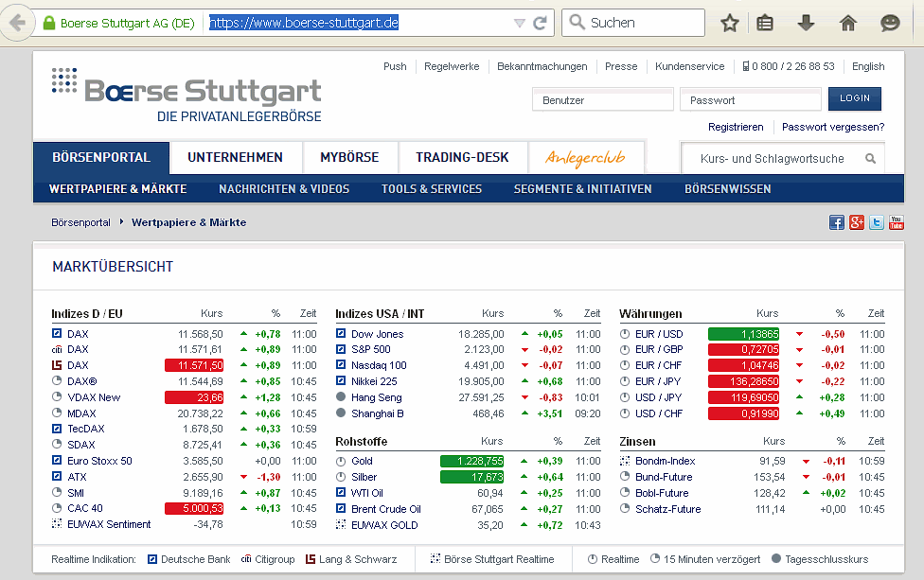Go to browser home page icon
924x580 pixels.
[848, 23]
